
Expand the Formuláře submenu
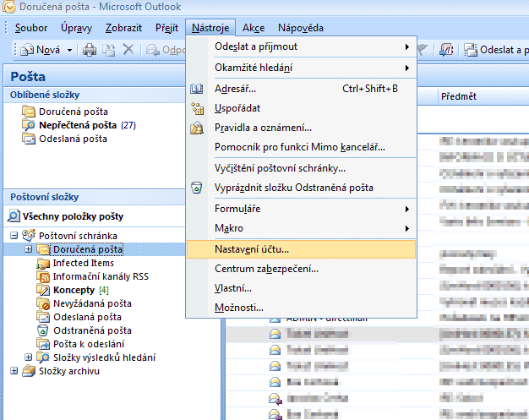coord(302,209)
